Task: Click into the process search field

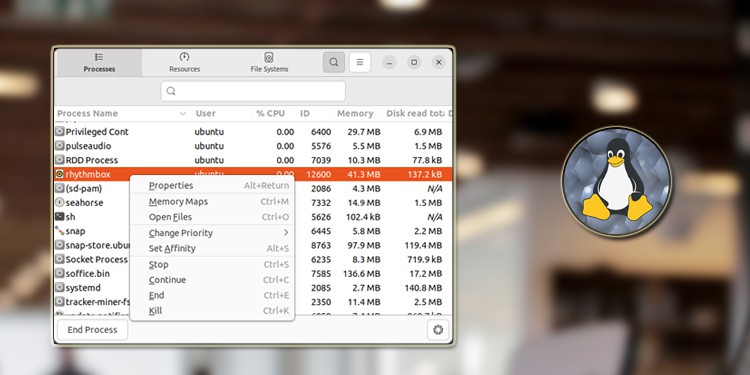Action: click(253, 91)
